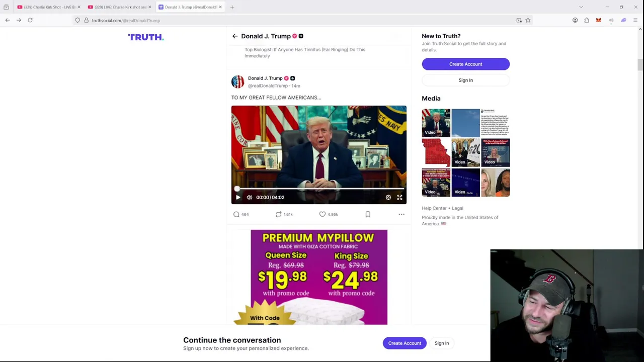The height and width of the screenshot is (362, 644).
Task: Open Donald J. Trump name on the post
Action: [265, 78]
